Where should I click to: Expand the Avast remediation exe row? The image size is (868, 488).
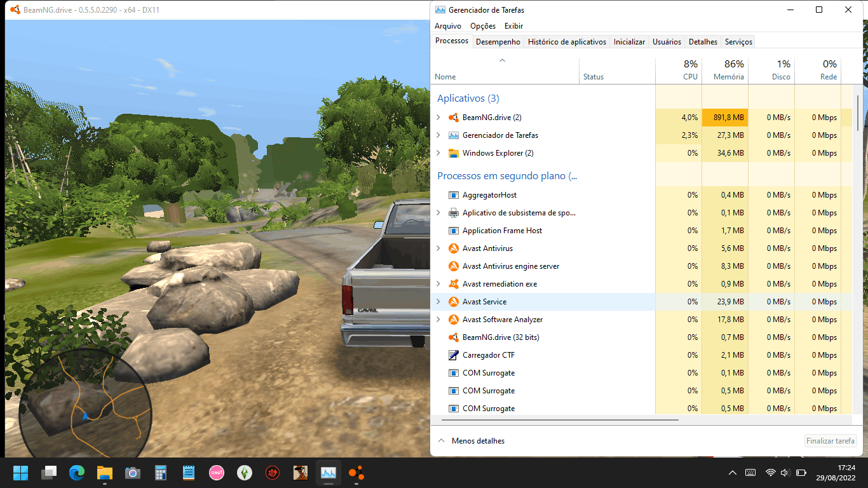coord(438,284)
